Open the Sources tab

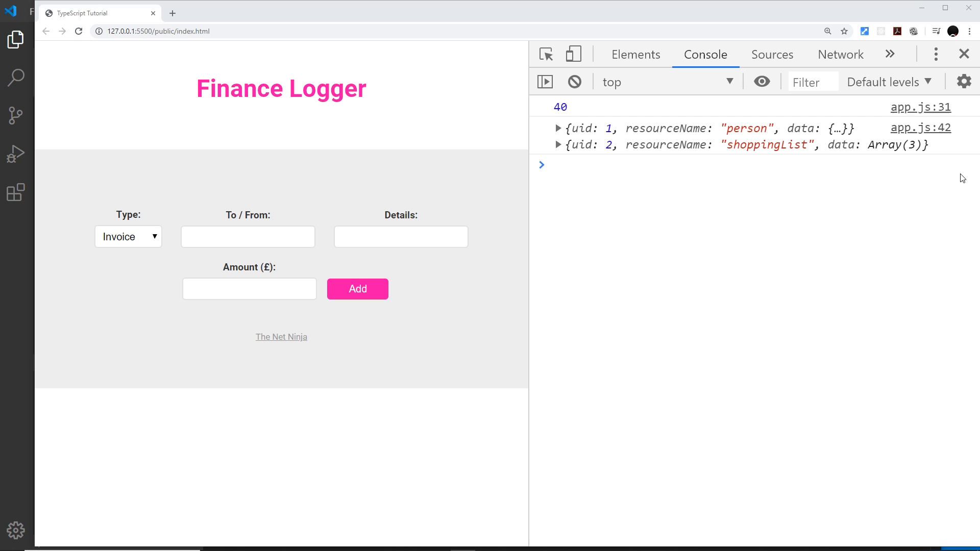coord(772,55)
